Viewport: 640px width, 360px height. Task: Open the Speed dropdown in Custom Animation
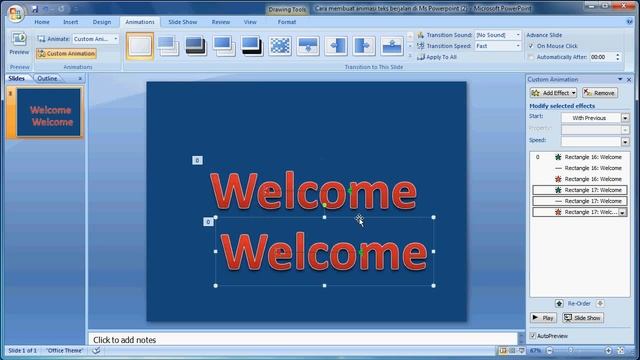tap(625, 142)
